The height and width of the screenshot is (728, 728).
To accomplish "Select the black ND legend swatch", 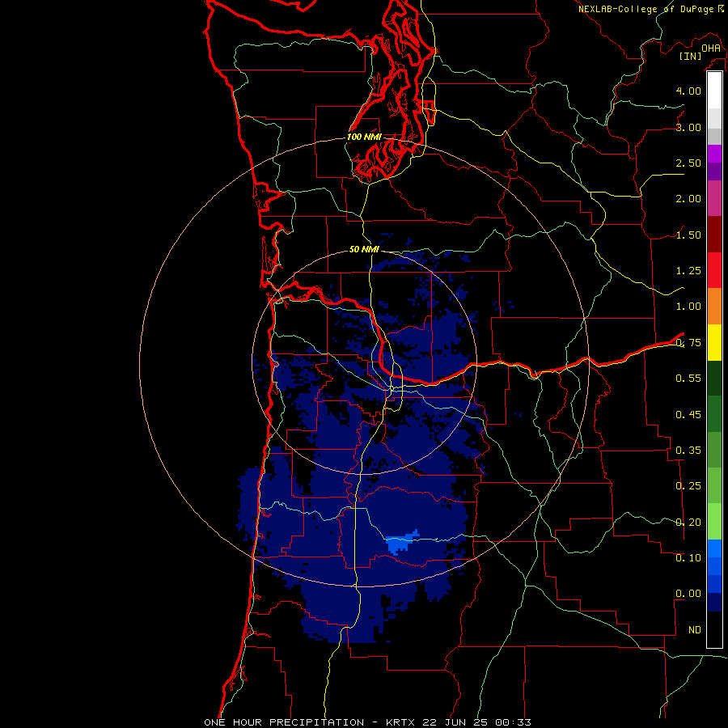I will 714,629.
